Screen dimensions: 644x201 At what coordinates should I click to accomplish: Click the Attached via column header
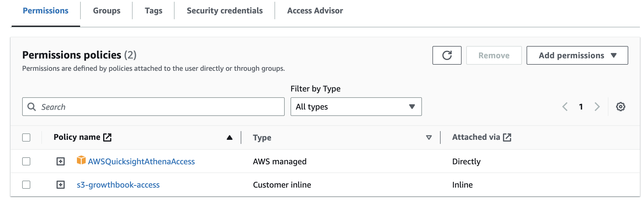pos(476,137)
